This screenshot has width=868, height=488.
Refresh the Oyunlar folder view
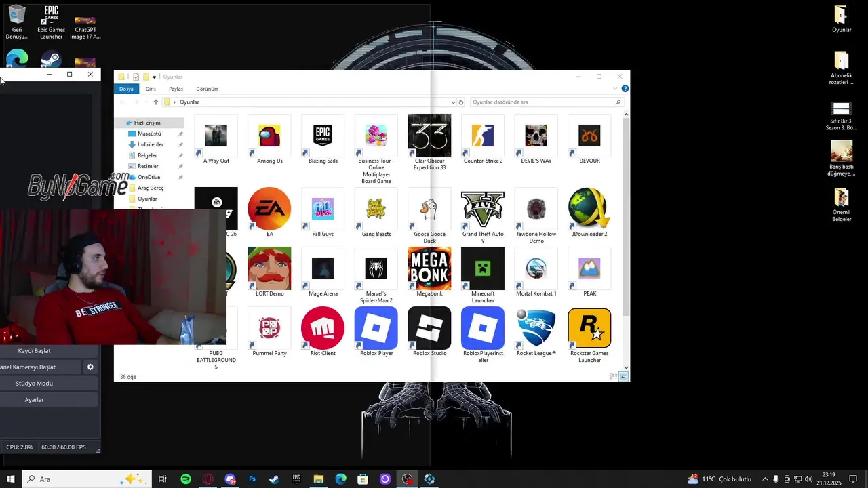[461, 102]
